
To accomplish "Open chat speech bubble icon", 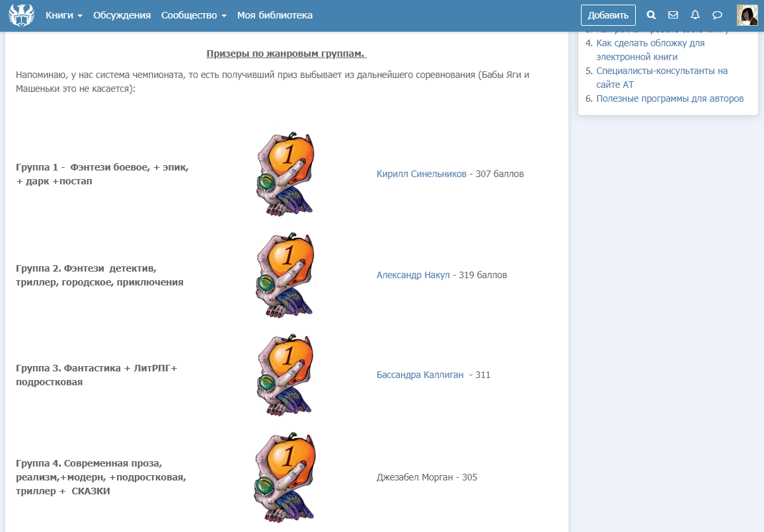I will (717, 15).
